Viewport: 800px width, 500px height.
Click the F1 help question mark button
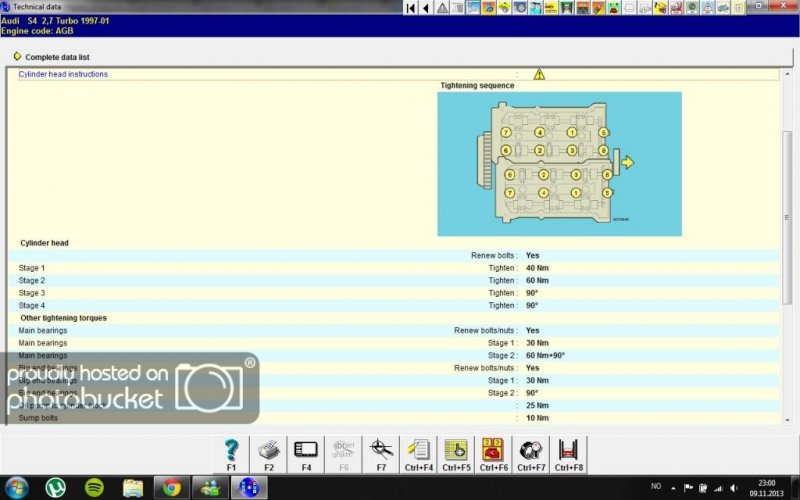(231, 454)
